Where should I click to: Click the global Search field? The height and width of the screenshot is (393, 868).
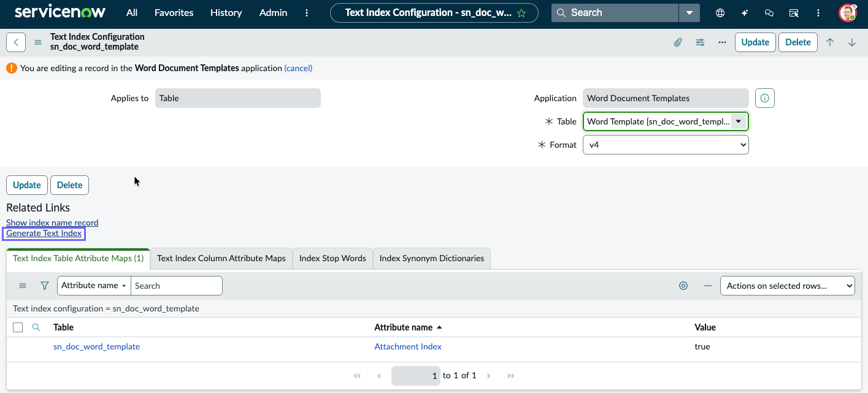pyautogui.click(x=615, y=12)
